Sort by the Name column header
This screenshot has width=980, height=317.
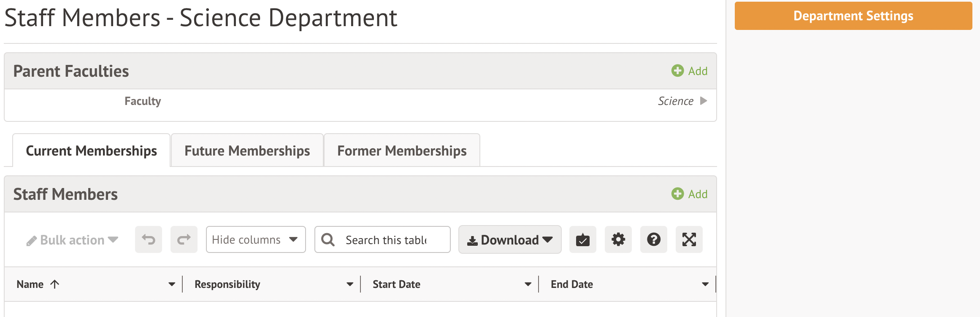[x=30, y=285]
